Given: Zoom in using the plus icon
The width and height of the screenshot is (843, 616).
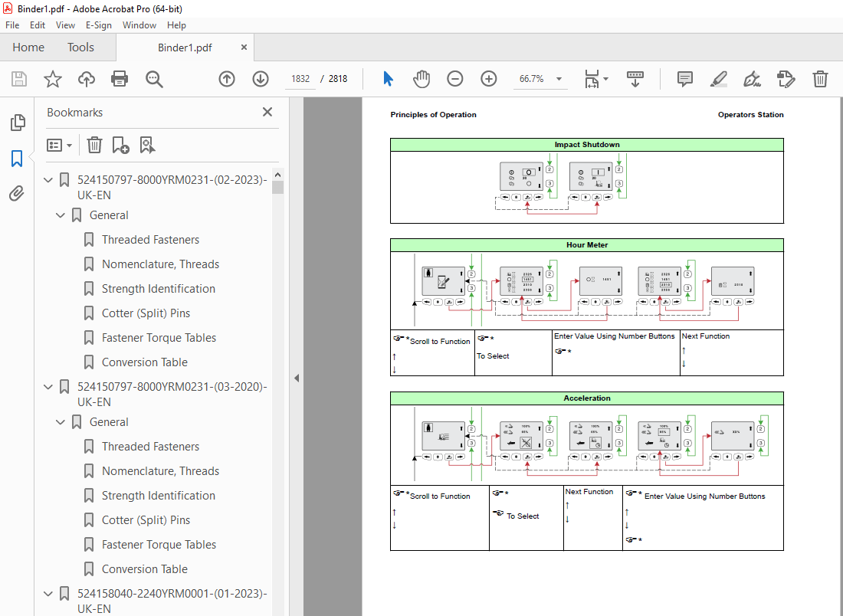Looking at the screenshot, I should tap(488, 79).
